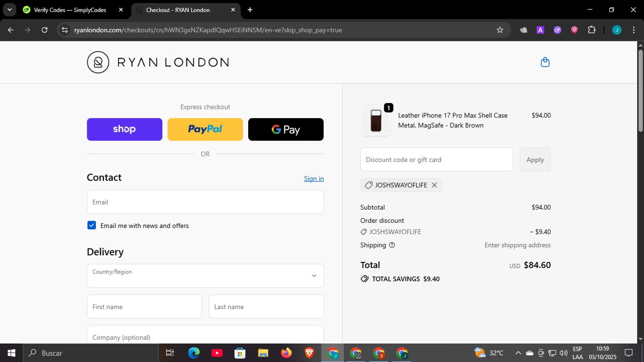Viewport: 644px width, 362px height.
Task: Click the leather iPhone case product thumbnail
Action: tap(376, 121)
